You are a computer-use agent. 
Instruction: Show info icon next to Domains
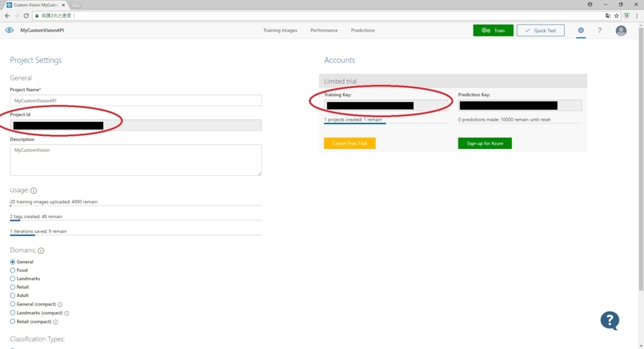[41, 250]
